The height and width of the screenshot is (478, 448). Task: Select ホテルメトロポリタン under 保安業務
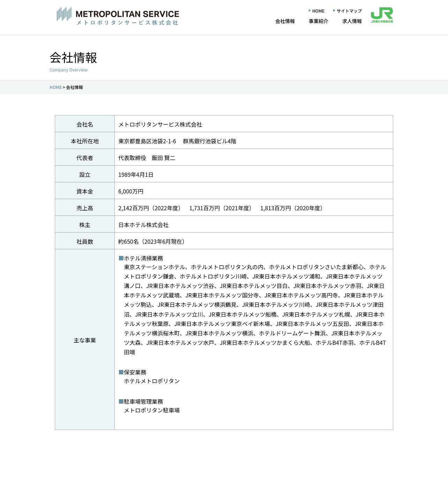[152, 381]
